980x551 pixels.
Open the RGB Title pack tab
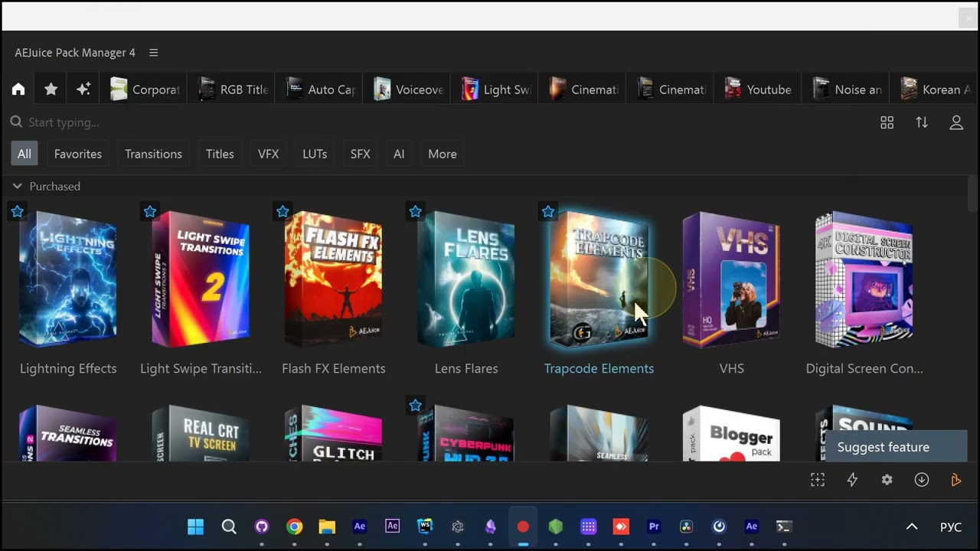pos(233,90)
